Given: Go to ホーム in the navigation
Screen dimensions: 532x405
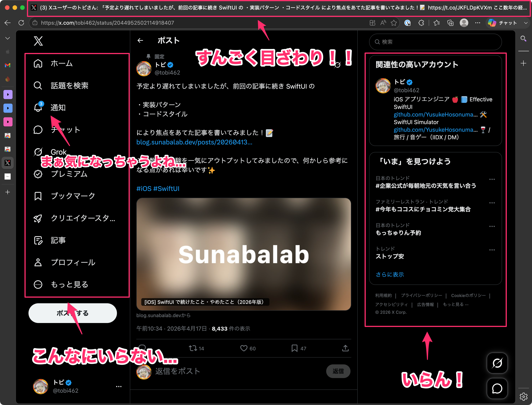Looking at the screenshot, I should point(53,64).
